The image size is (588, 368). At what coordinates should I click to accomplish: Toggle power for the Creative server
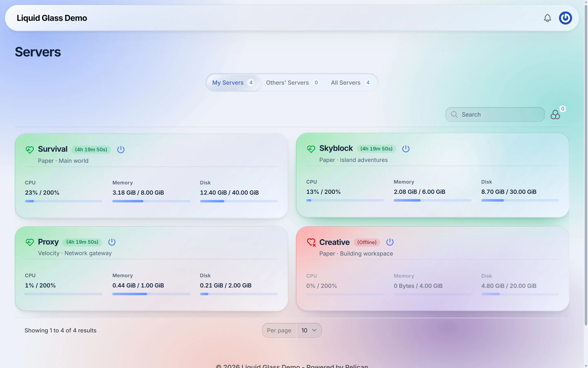pyautogui.click(x=390, y=242)
